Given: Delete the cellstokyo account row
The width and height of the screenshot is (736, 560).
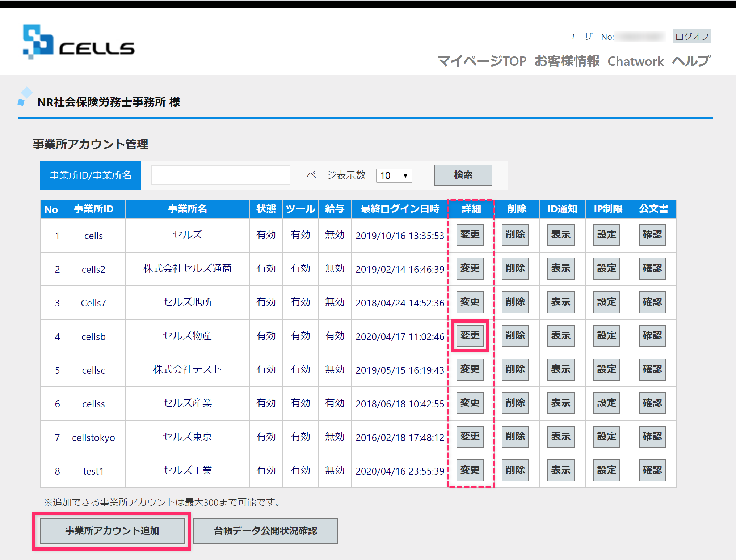Looking at the screenshot, I should [x=515, y=437].
